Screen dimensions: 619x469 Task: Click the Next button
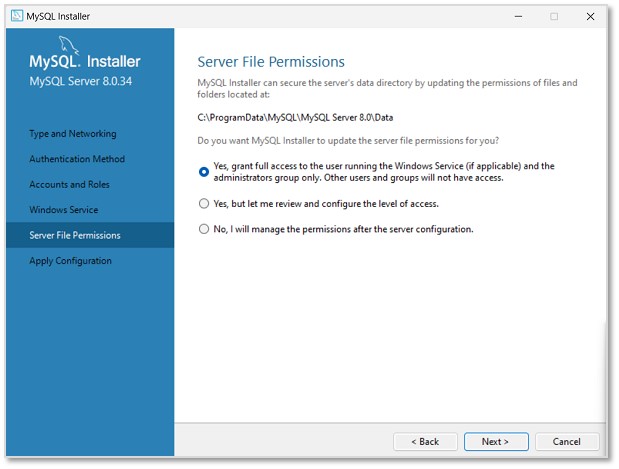(x=495, y=441)
